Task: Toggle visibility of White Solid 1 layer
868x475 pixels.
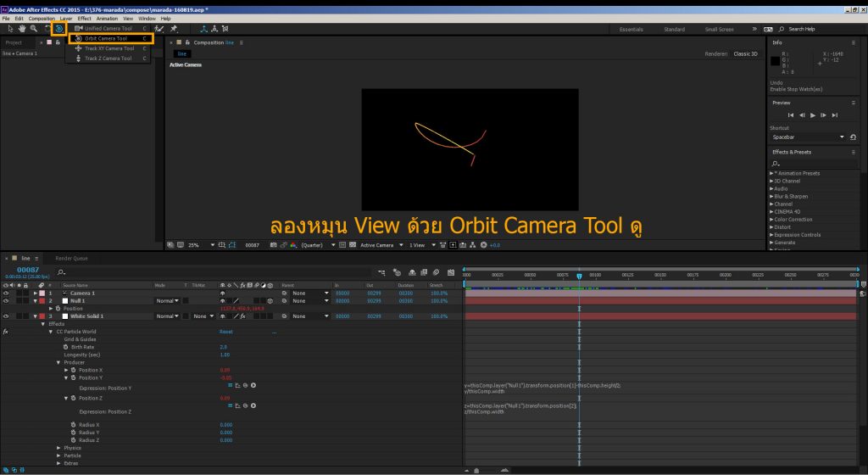Action: pyautogui.click(x=7, y=316)
